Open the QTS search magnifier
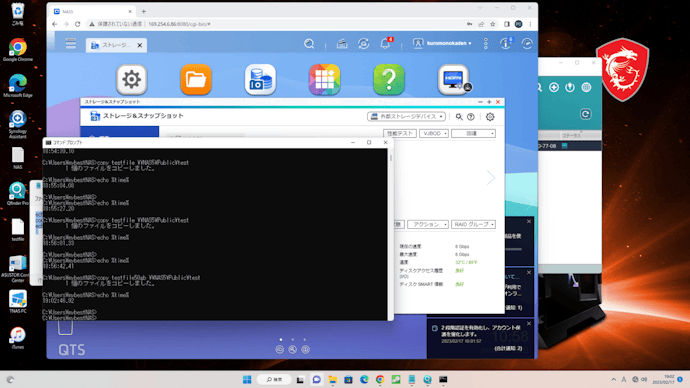The height and width of the screenshot is (388, 690). [x=309, y=44]
